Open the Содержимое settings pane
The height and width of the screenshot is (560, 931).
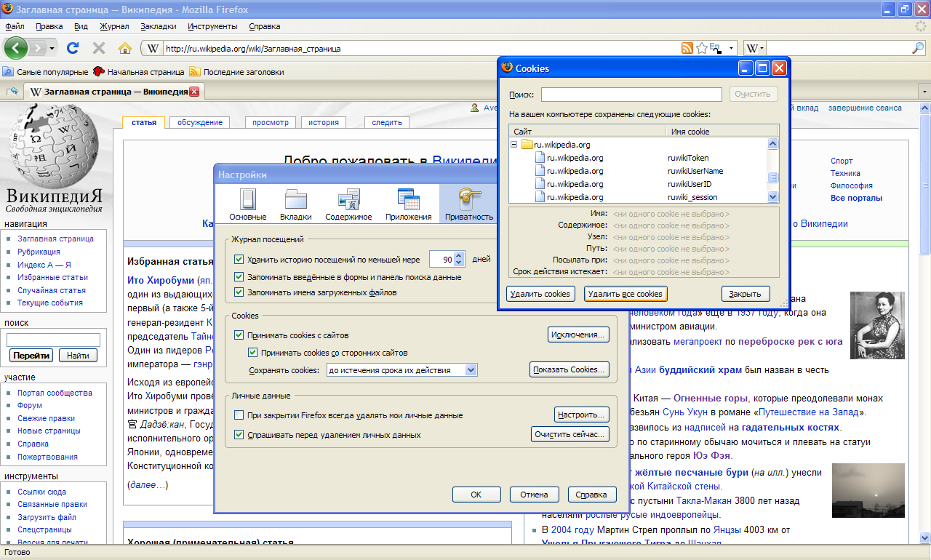coord(348,204)
